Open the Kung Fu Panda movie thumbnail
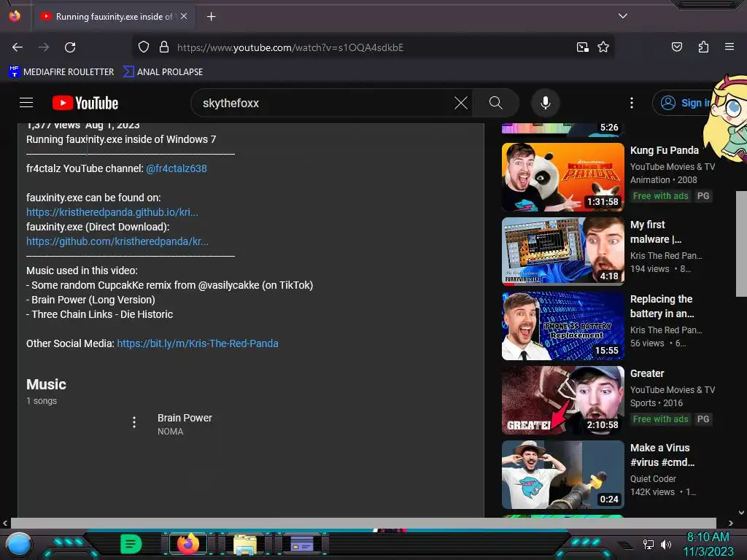Screen dimensions: 747x560 click(562, 176)
